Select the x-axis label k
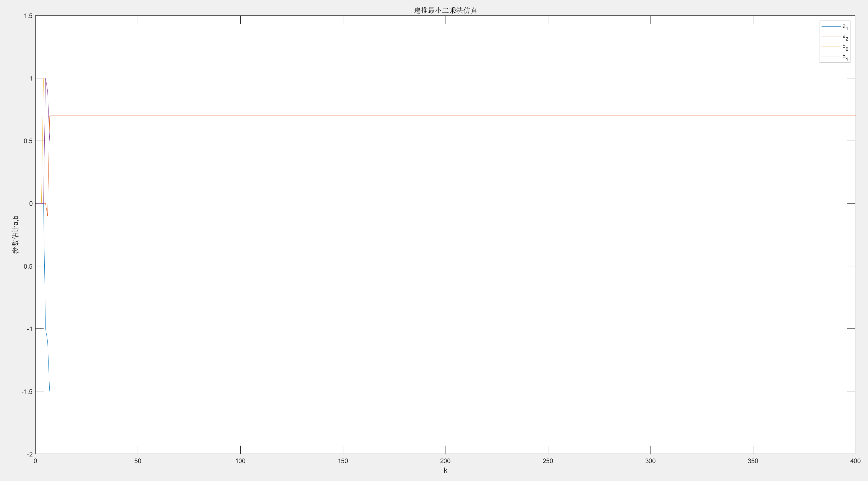The width and height of the screenshot is (868, 481). (445, 471)
